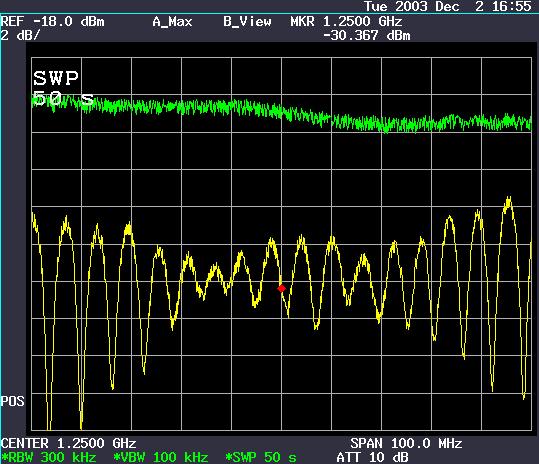This screenshot has height=464, width=539.
Task: Select the B_View trace label
Action: coord(247,22)
